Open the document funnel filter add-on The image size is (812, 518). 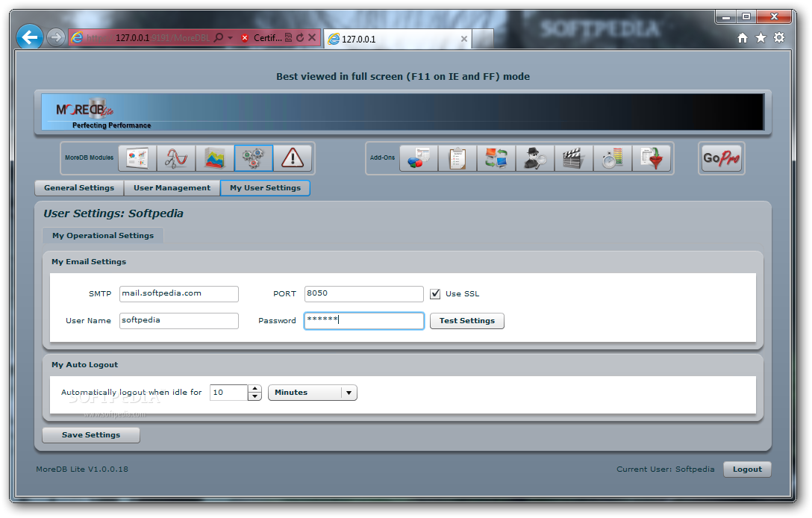click(x=652, y=158)
